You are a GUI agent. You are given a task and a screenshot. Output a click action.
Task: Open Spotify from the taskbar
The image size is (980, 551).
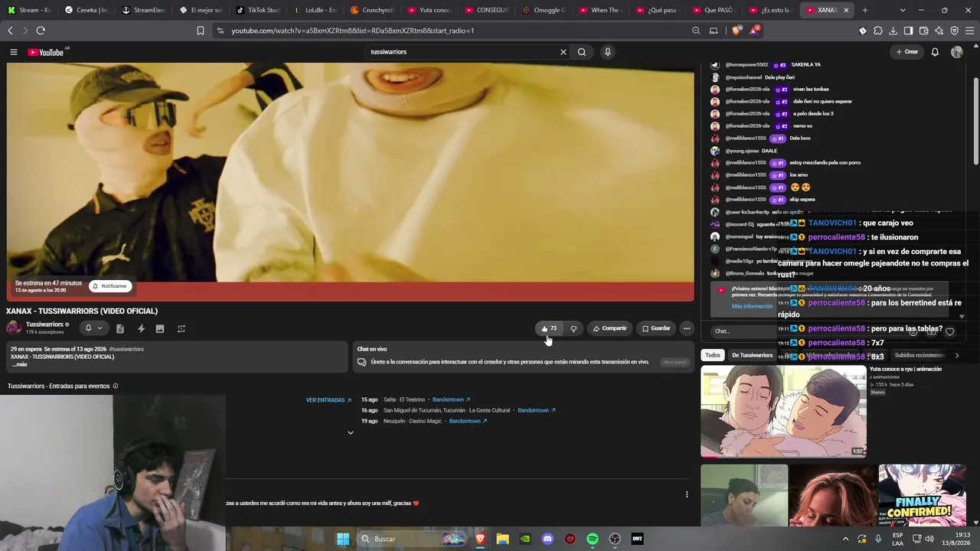593,539
